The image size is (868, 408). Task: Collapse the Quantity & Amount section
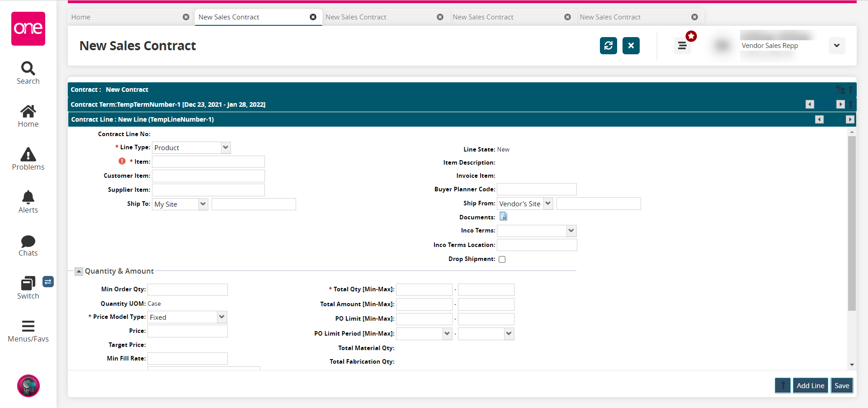click(79, 271)
